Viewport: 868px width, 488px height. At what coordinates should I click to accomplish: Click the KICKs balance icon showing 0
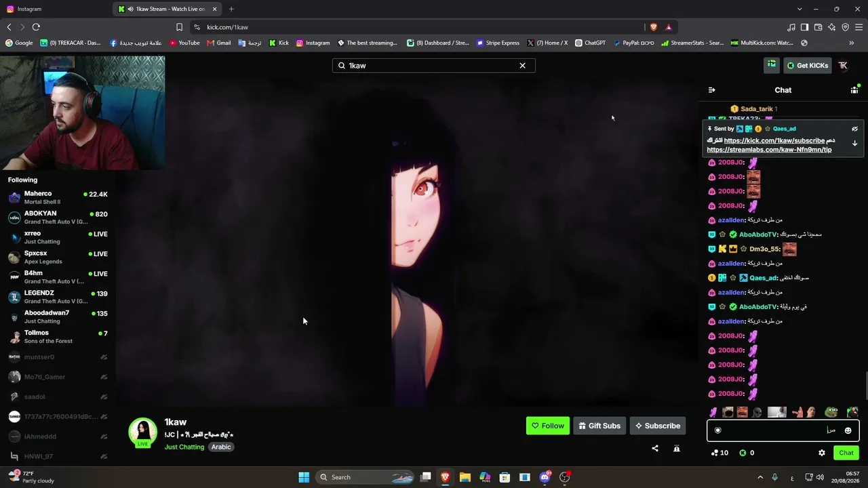747,453
